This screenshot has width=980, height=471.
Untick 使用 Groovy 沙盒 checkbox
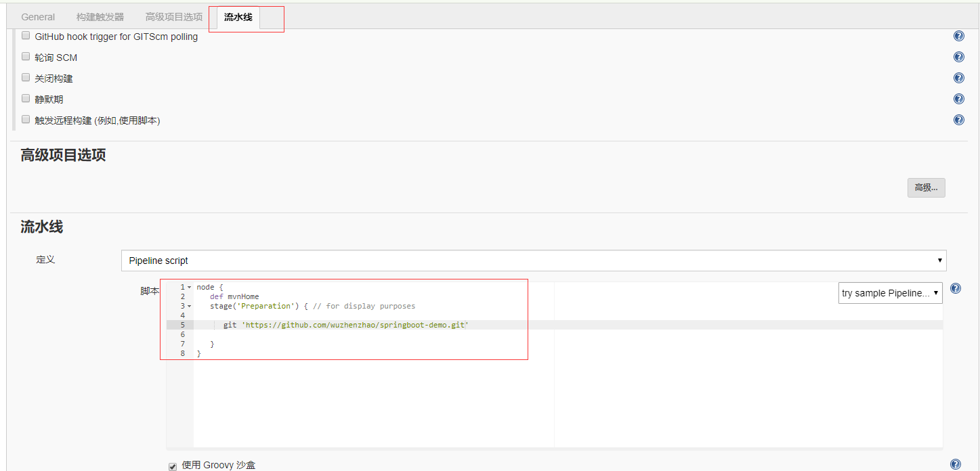tap(173, 466)
